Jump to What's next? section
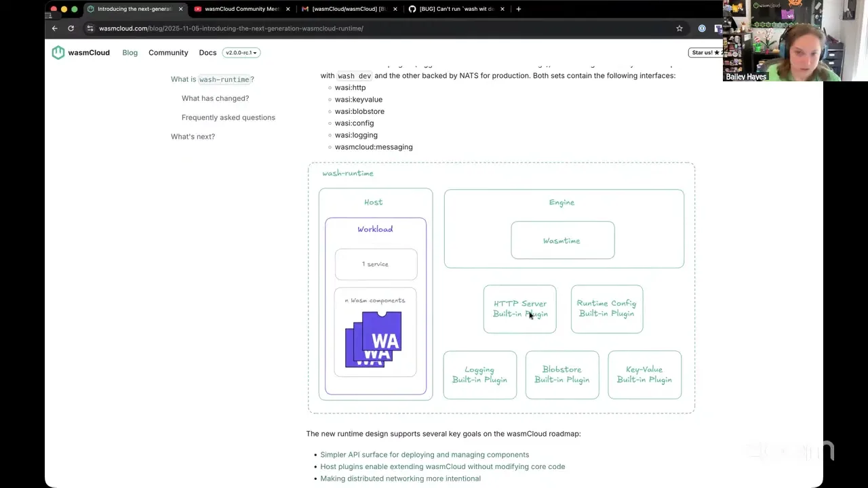 click(x=193, y=136)
